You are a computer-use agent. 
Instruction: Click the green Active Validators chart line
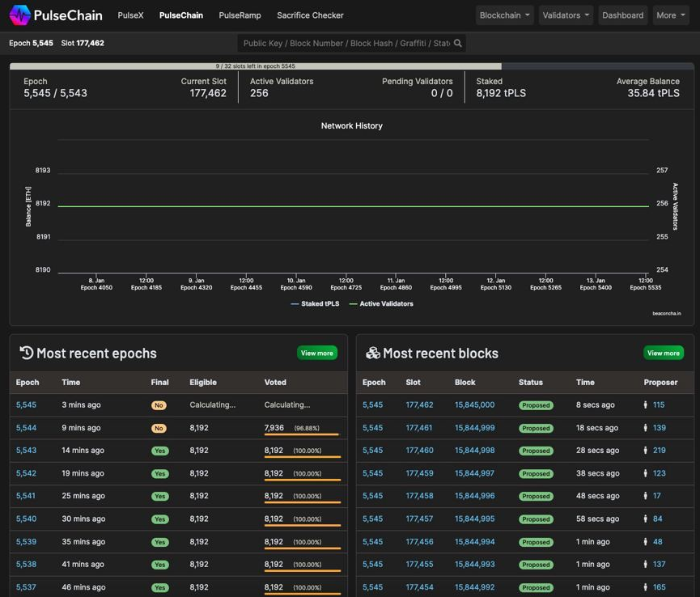click(x=353, y=206)
